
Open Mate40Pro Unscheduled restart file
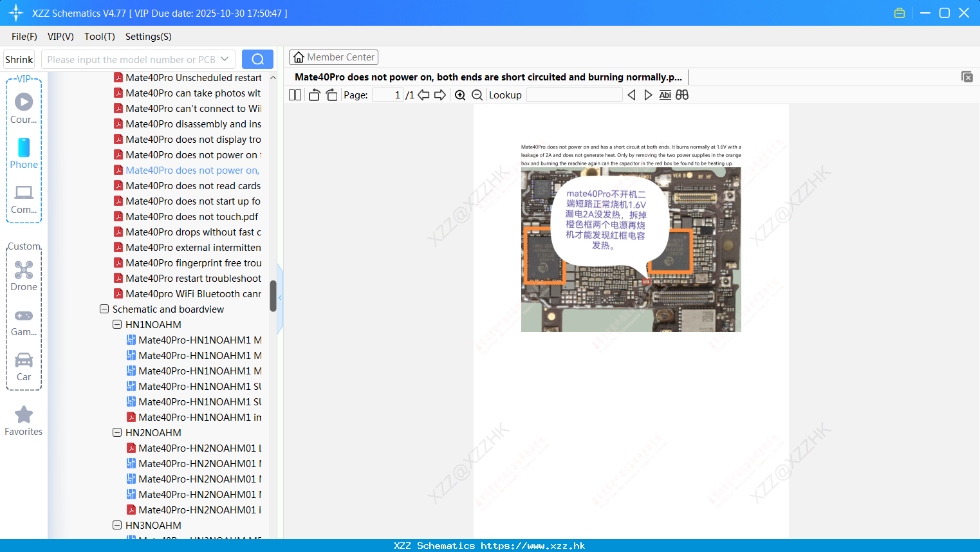tap(187, 77)
